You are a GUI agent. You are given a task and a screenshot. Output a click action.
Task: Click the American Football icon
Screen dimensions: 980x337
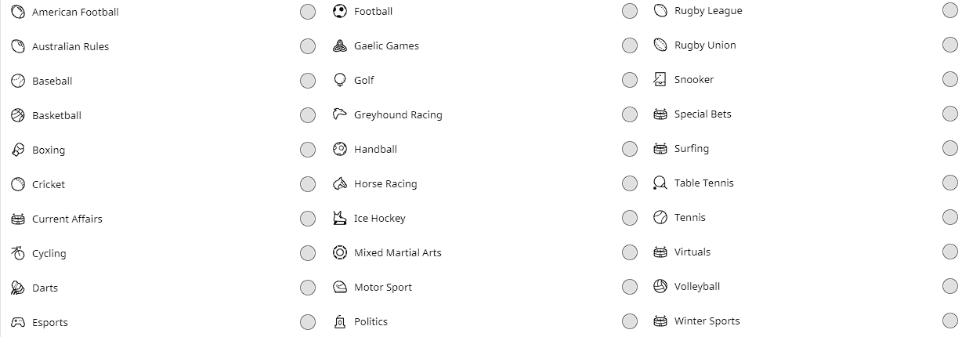click(18, 13)
